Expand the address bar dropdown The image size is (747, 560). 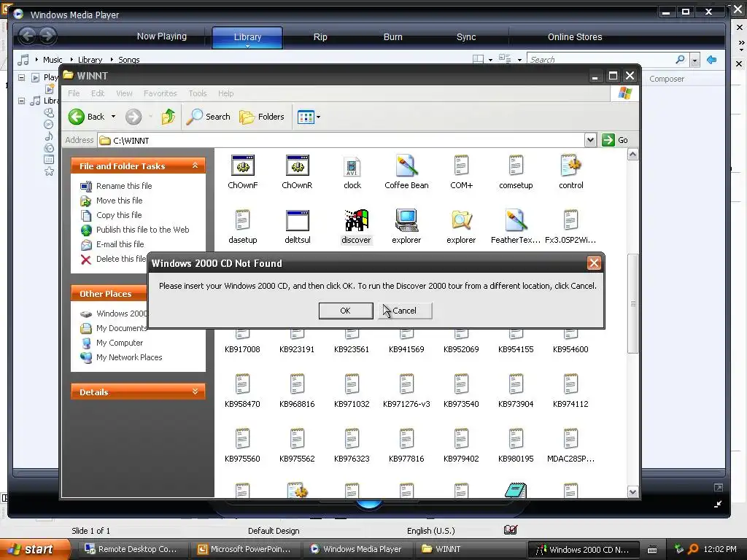[x=590, y=140]
